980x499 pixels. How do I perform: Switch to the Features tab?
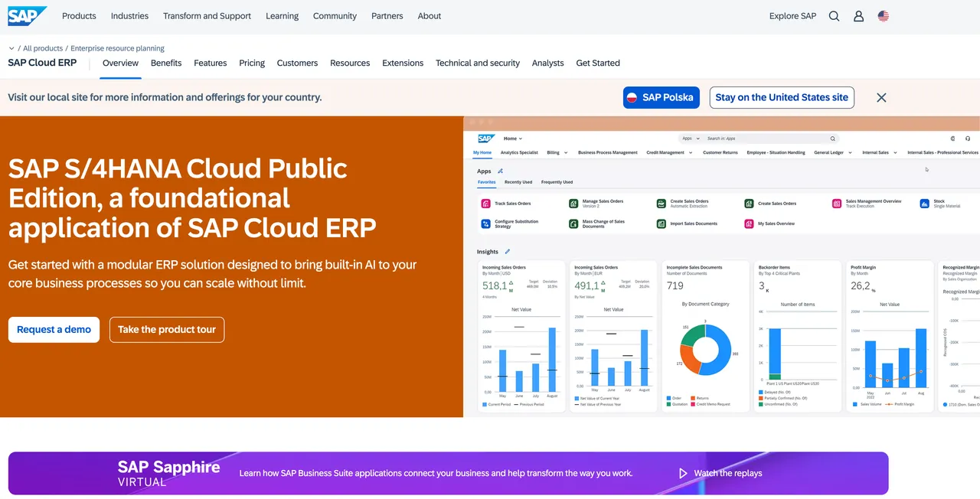(x=210, y=63)
